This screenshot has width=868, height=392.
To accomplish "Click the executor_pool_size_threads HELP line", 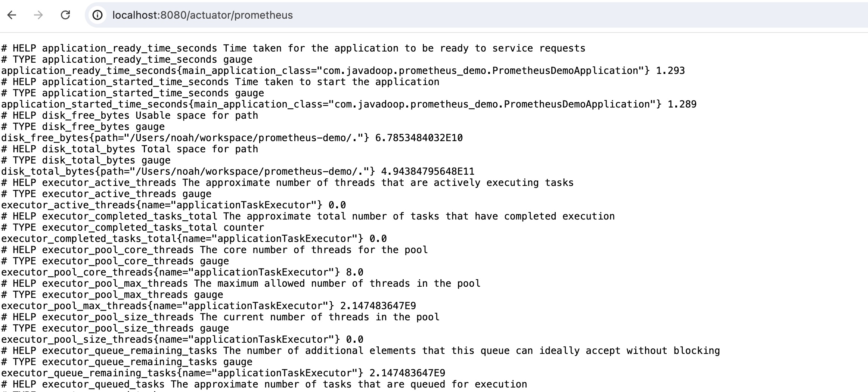I will coord(220,317).
